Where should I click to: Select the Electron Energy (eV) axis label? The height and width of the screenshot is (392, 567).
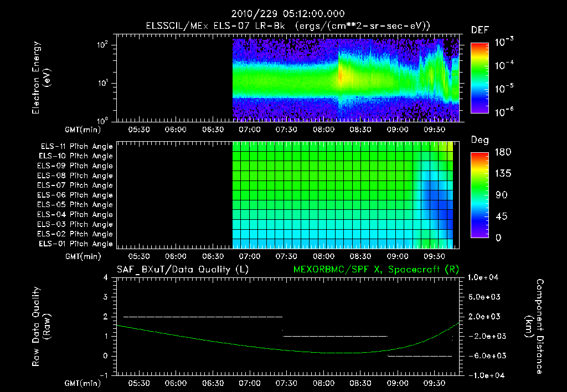(x=41, y=78)
